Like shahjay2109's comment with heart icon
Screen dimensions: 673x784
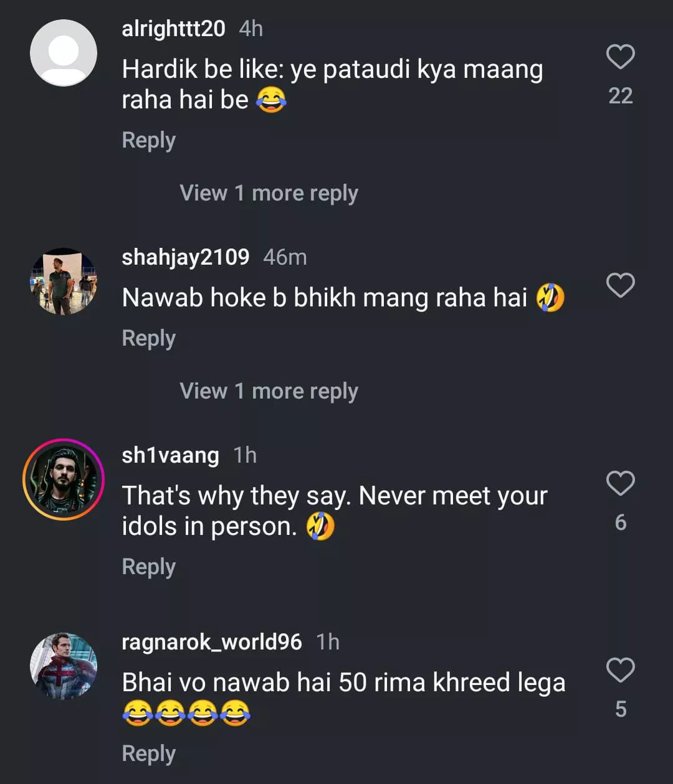point(620,286)
